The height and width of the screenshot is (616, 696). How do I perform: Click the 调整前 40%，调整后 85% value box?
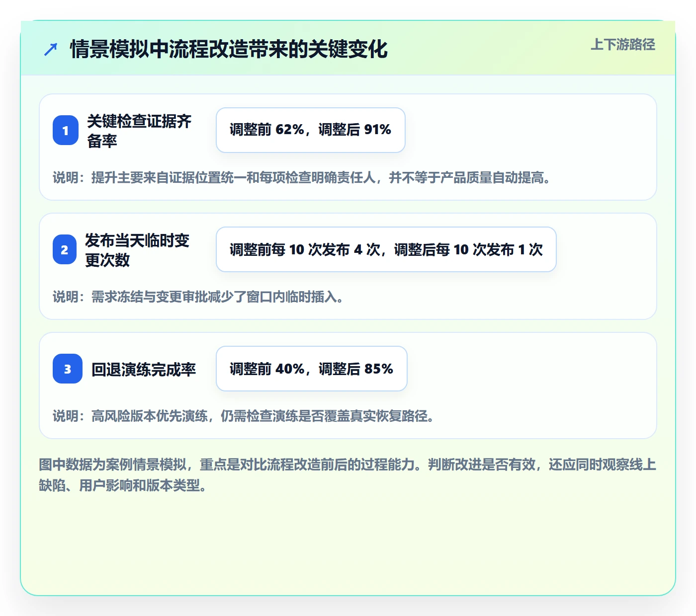(312, 369)
